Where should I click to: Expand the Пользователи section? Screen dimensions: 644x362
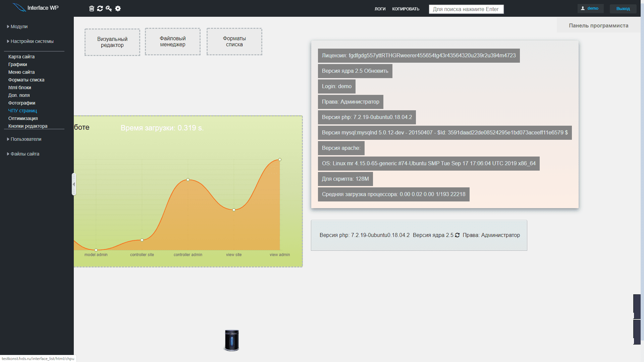click(26, 139)
